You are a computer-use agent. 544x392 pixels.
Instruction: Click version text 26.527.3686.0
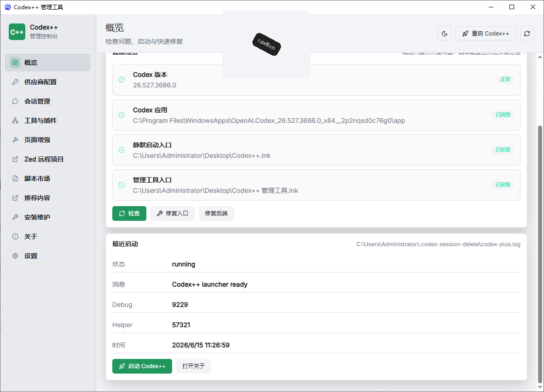pyautogui.click(x=154, y=85)
